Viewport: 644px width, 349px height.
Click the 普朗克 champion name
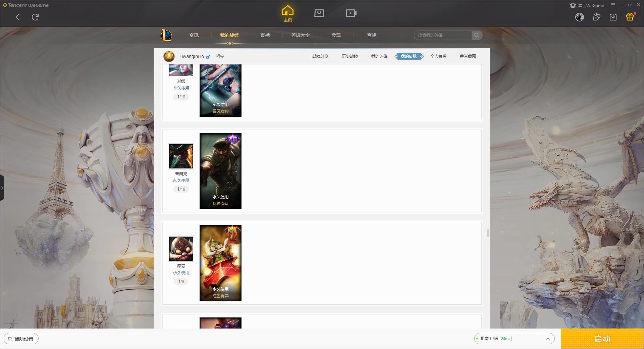181,174
